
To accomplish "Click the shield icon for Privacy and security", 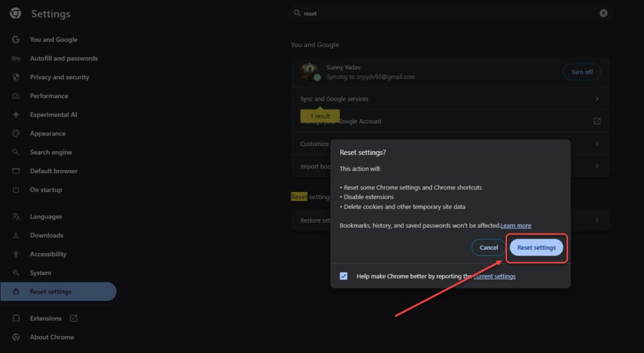I will (16, 77).
